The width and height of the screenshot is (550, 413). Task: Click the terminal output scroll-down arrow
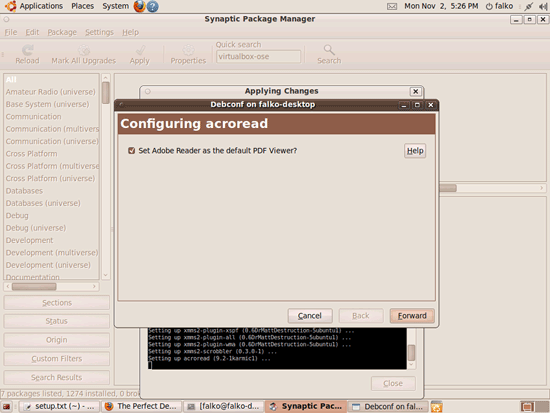coord(411,365)
